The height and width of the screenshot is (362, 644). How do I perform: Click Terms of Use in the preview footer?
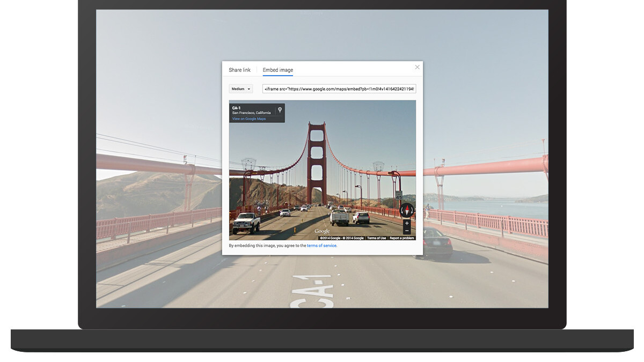point(376,238)
